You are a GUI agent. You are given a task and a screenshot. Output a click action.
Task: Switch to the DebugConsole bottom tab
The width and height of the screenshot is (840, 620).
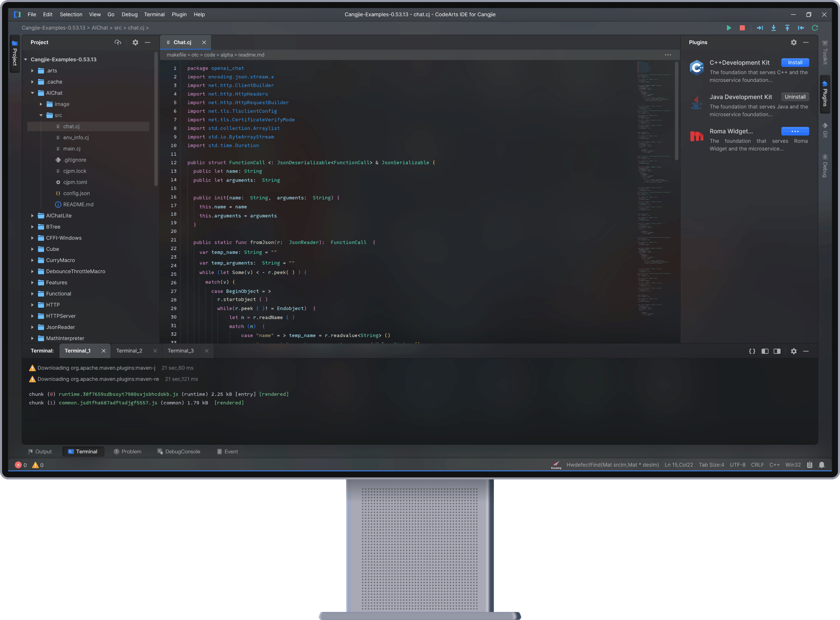coord(179,452)
